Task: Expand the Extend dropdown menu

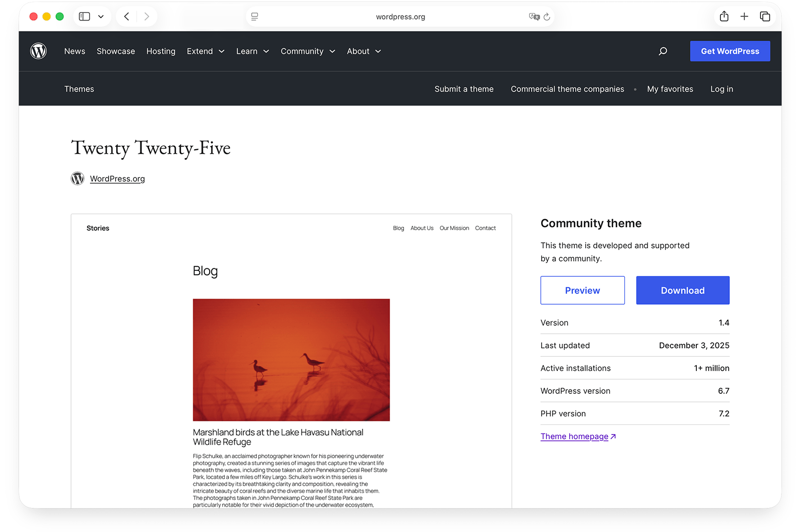Action: [x=205, y=51]
